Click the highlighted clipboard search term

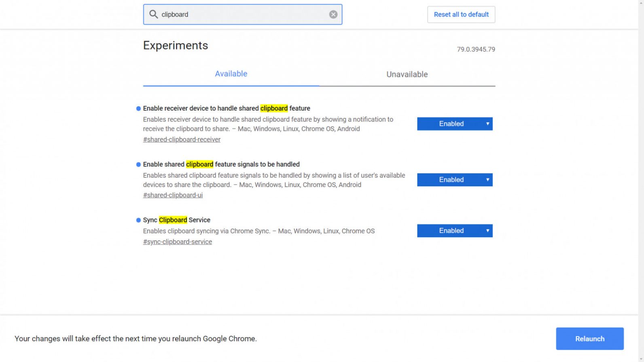coord(274,108)
